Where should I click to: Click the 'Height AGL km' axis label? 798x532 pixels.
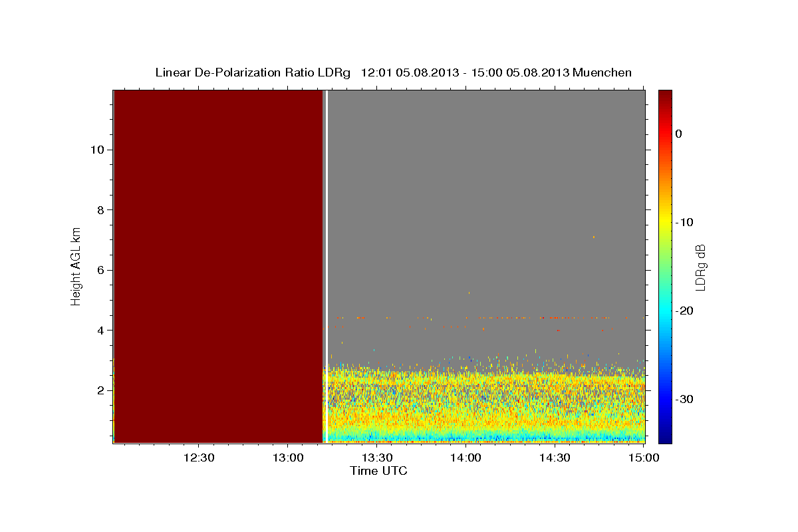point(76,266)
